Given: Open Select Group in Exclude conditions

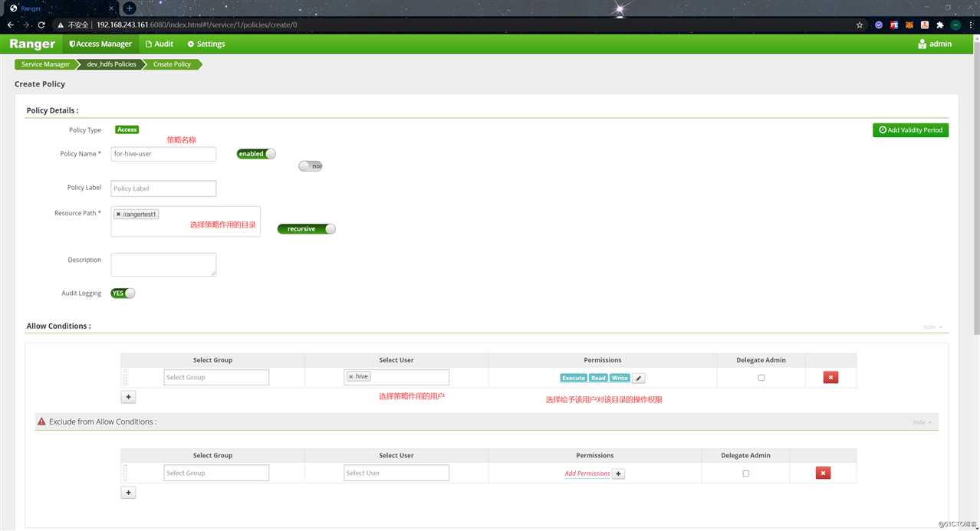Looking at the screenshot, I should click(216, 473).
